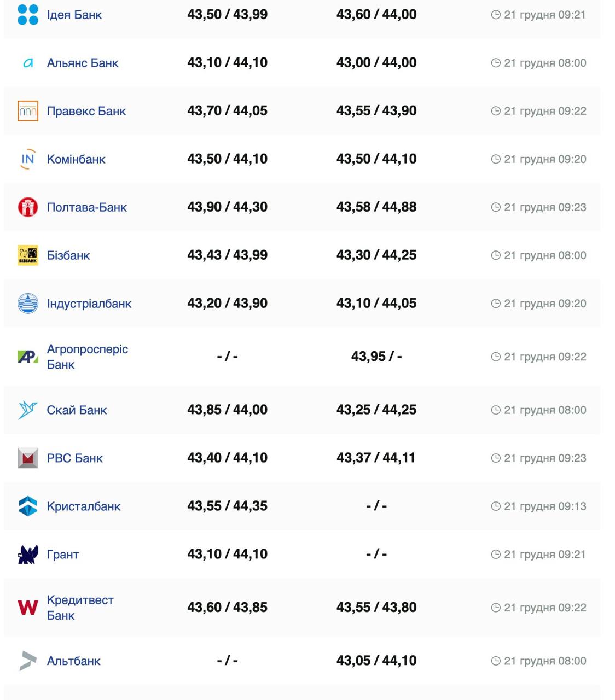The width and height of the screenshot is (615, 700).
Task: Click the Бізбанк yellow logo
Action: (28, 255)
